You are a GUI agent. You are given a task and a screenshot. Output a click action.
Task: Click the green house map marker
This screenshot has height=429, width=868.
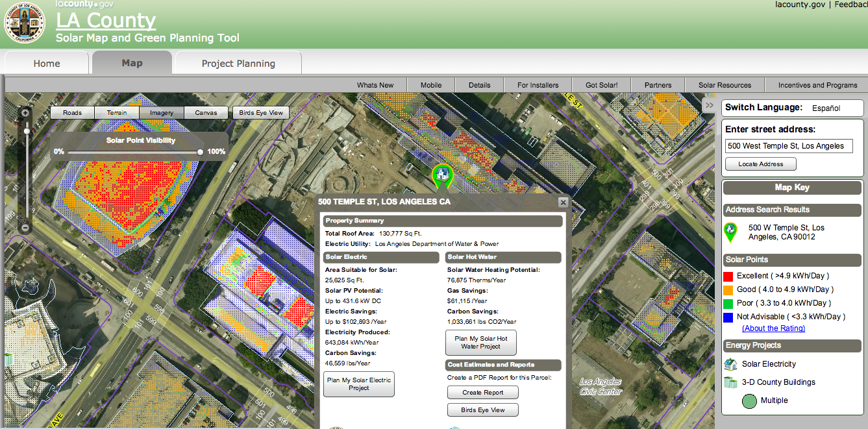(x=443, y=175)
